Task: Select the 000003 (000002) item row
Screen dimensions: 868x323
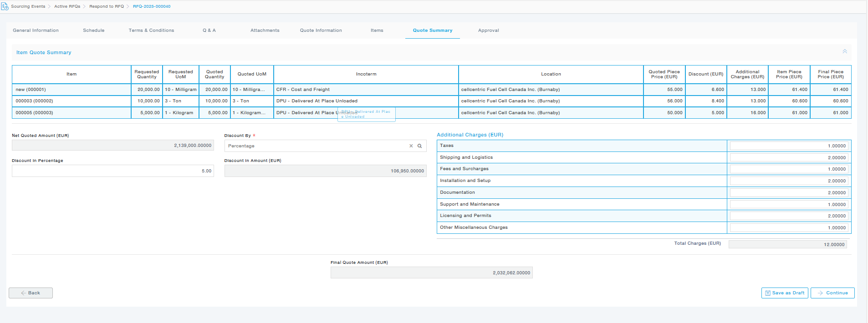Action: click(34, 101)
